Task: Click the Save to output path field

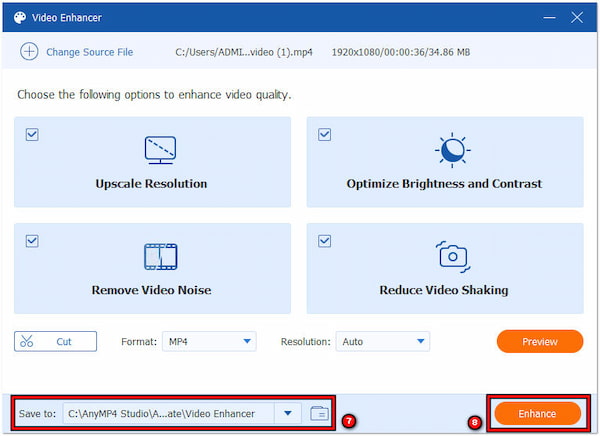Action: click(x=168, y=413)
